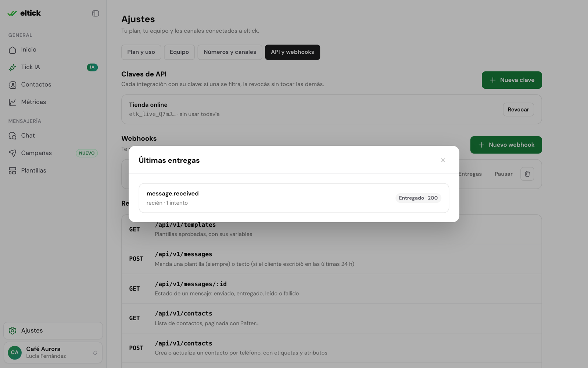Click the Nueva clave button
The width and height of the screenshot is (588, 368).
[512, 80]
